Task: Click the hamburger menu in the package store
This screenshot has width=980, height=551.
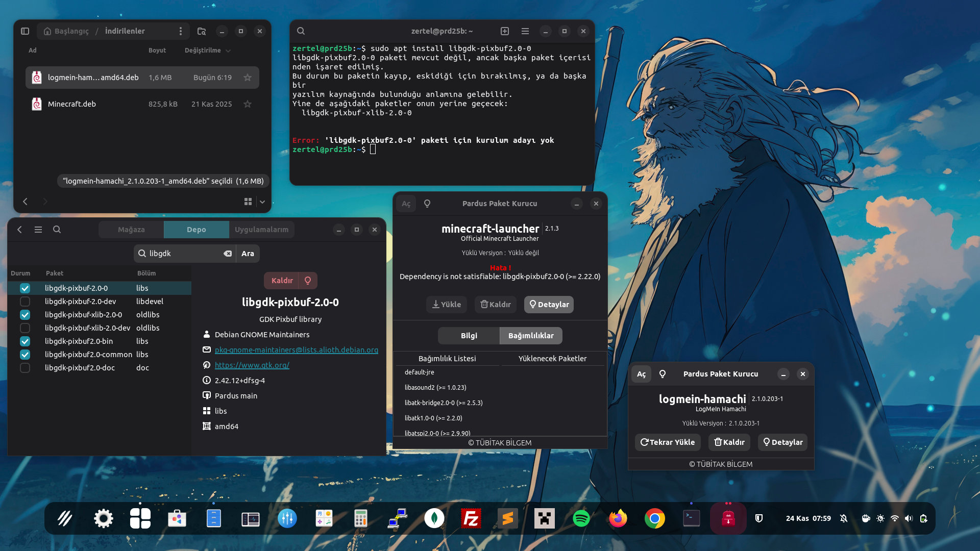Action: (x=38, y=230)
